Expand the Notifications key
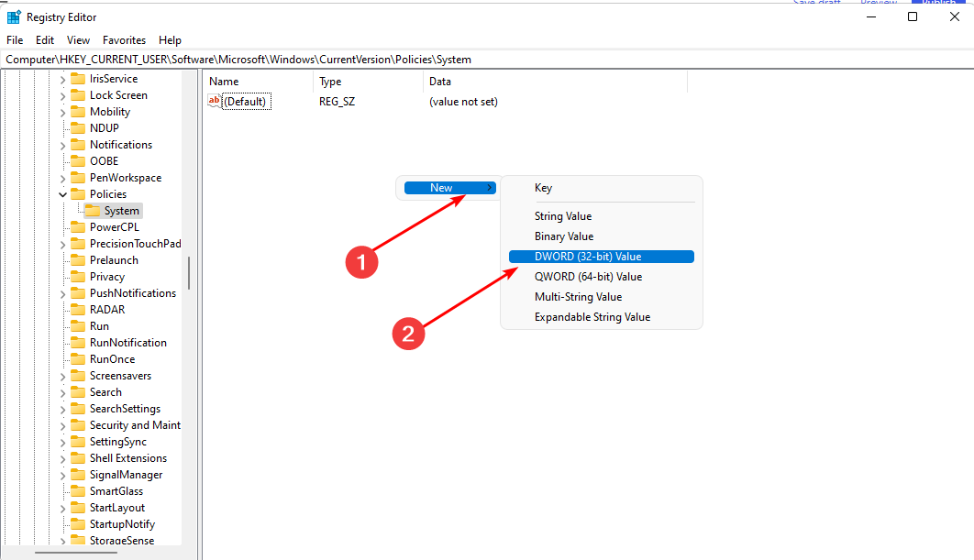 (62, 146)
